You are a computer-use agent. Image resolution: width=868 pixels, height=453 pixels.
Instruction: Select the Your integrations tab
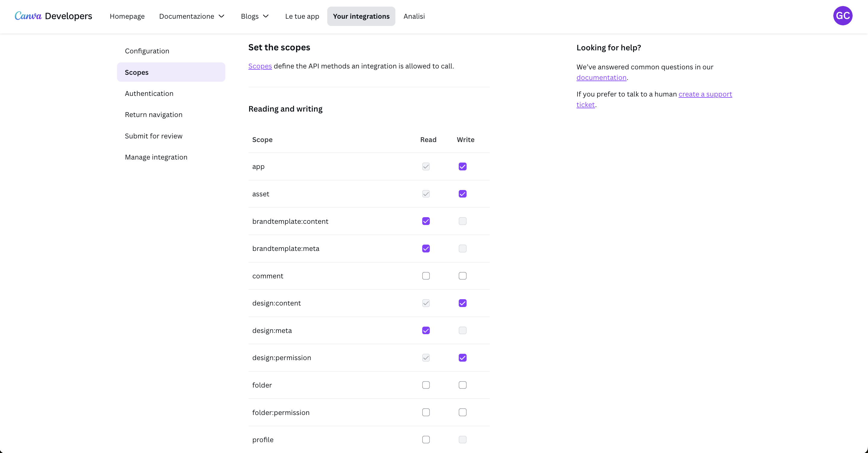click(x=361, y=16)
